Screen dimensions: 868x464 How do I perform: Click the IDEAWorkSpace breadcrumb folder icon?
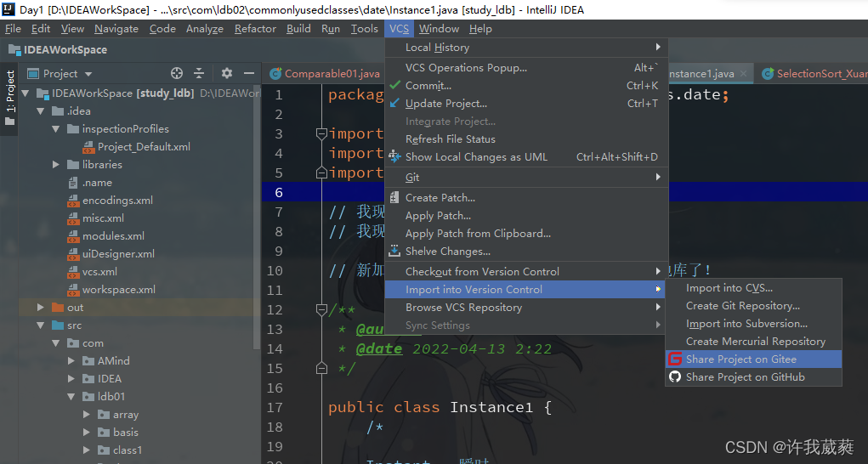(14, 50)
